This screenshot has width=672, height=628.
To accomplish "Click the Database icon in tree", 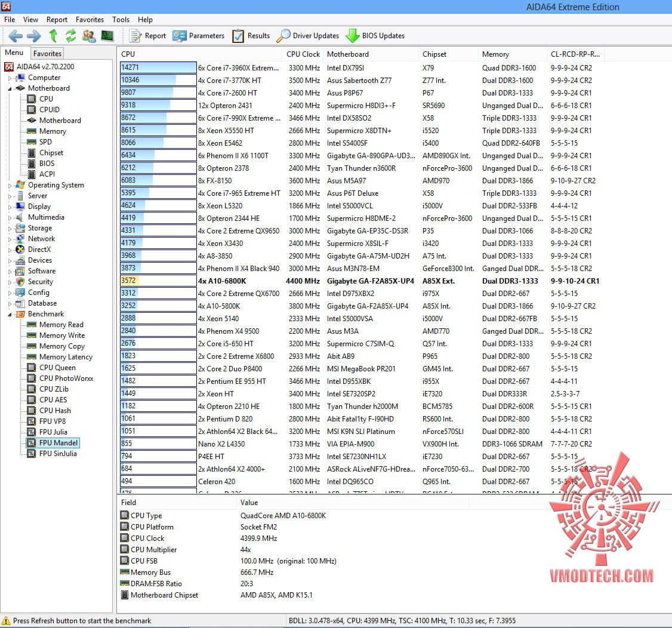I will click(20, 303).
